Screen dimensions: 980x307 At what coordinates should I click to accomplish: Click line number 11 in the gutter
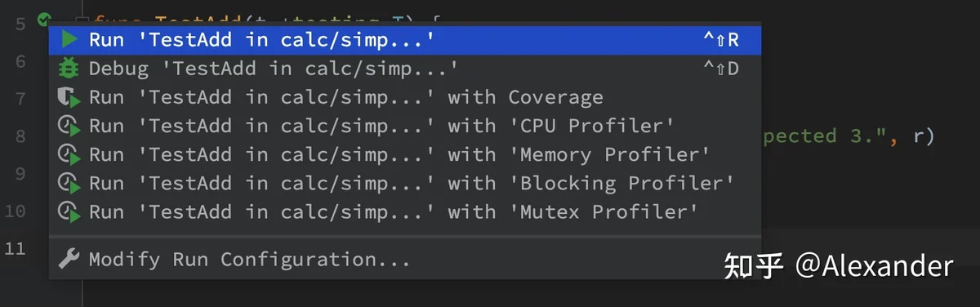[15, 248]
